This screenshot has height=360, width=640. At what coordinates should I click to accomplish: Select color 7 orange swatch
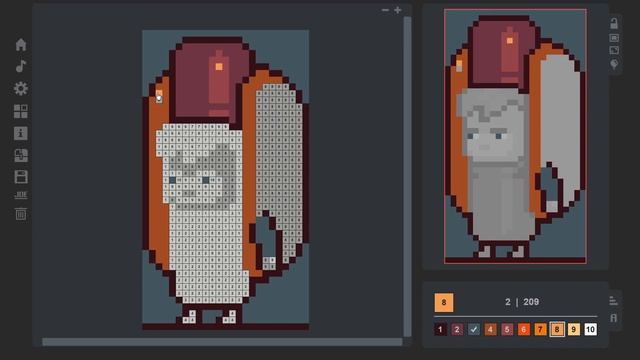(x=540, y=329)
